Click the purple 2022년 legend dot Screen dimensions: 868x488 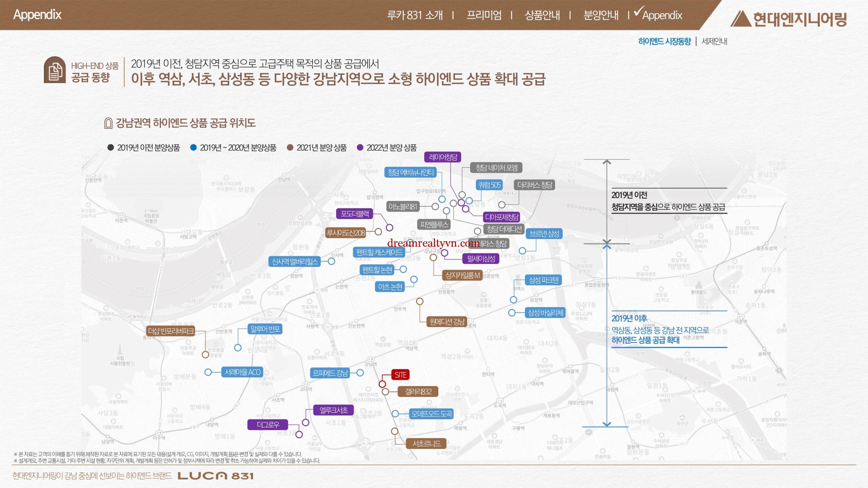[x=360, y=147]
